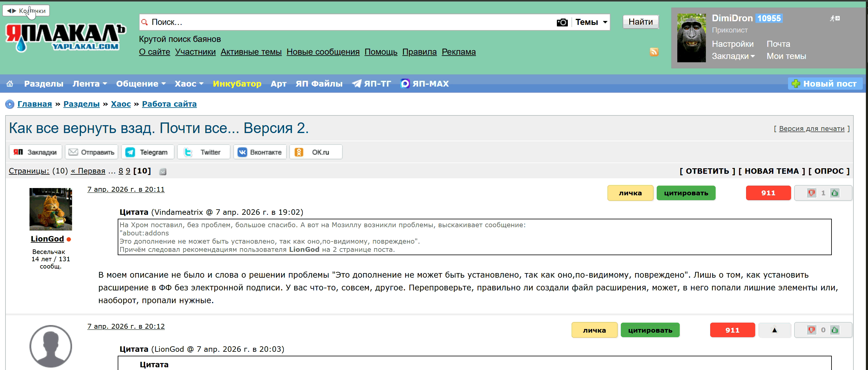Click the home icon in navigation bar
The width and height of the screenshot is (868, 370).
(x=10, y=84)
